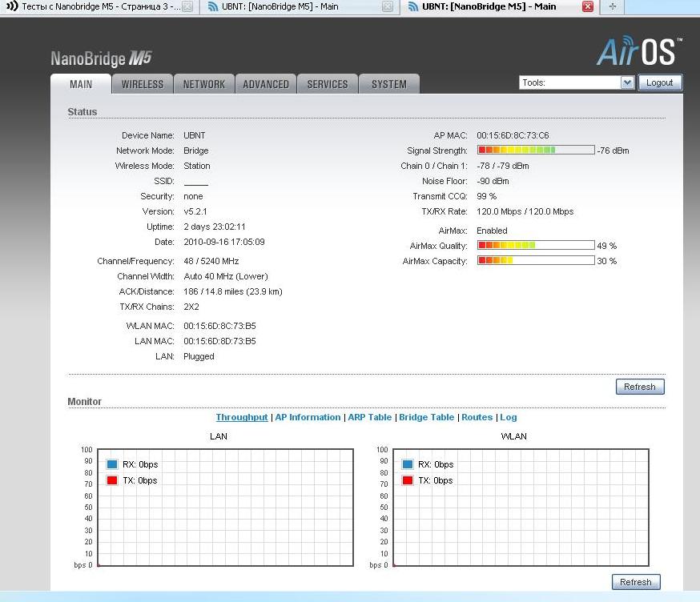
Task: Click the date value 2010-09-16 17:05:09
Action: (x=224, y=242)
